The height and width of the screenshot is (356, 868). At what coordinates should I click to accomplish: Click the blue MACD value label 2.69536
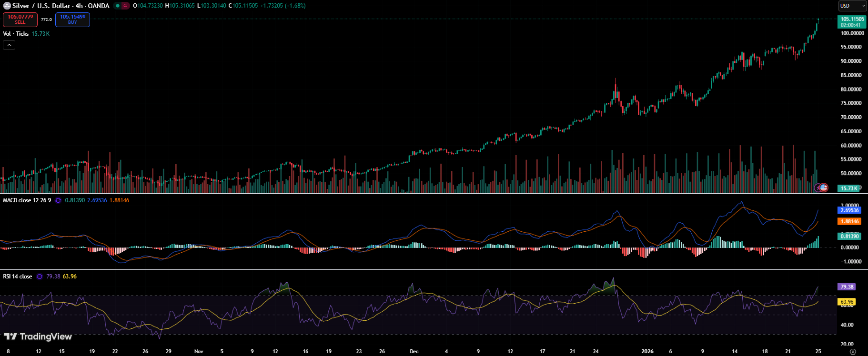tap(849, 210)
